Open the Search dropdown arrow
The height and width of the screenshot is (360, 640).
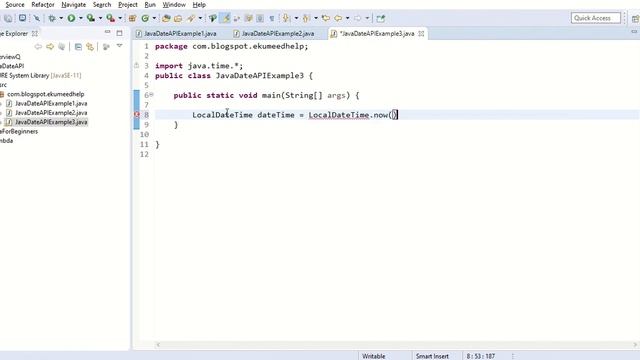click(x=200, y=18)
